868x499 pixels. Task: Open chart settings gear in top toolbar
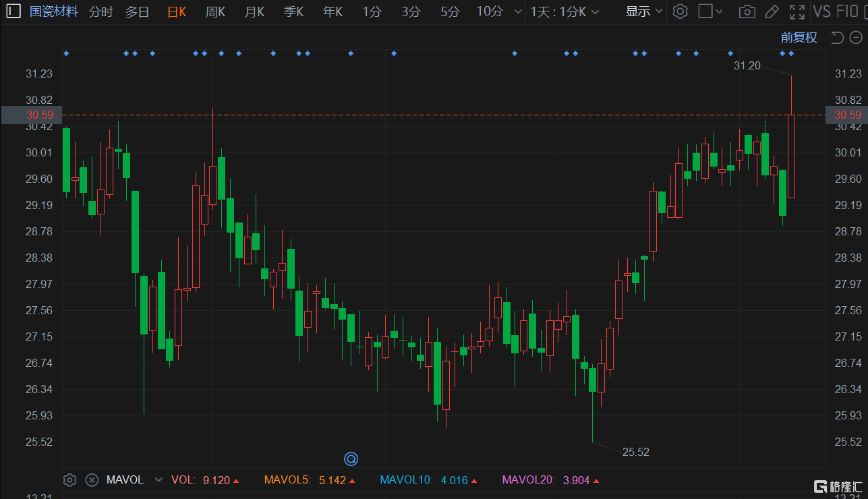(x=681, y=11)
